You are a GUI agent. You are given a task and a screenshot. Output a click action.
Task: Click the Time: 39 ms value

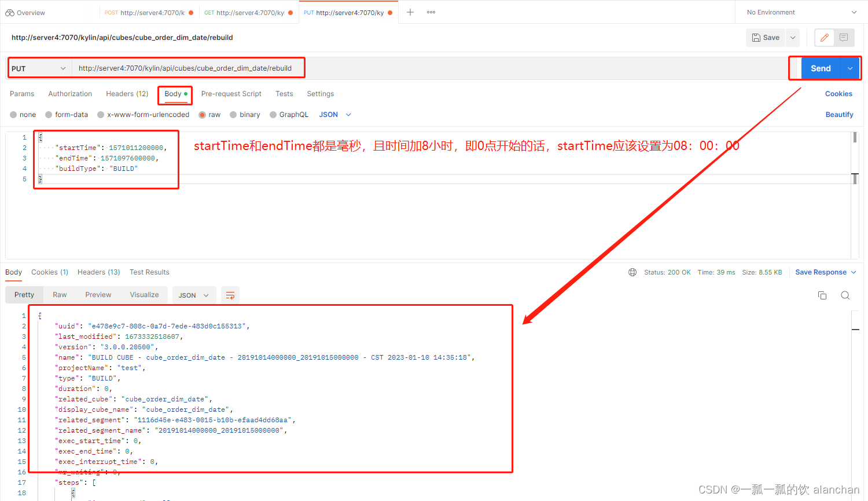pyautogui.click(x=716, y=272)
